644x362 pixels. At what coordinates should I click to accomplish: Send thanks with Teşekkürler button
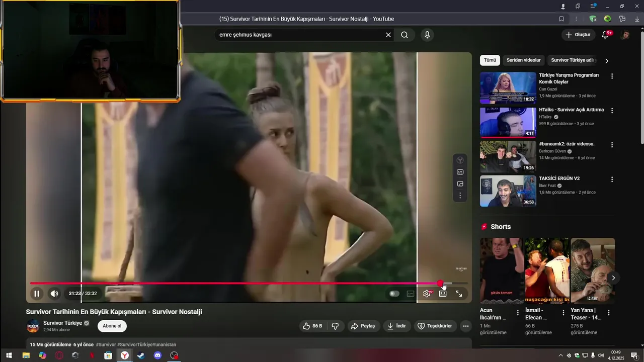point(435,326)
